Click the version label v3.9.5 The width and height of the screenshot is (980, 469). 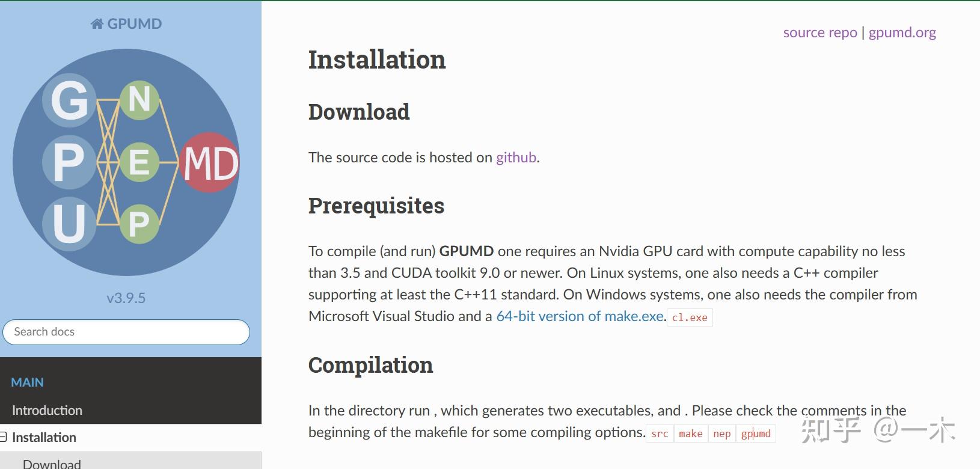coord(126,297)
